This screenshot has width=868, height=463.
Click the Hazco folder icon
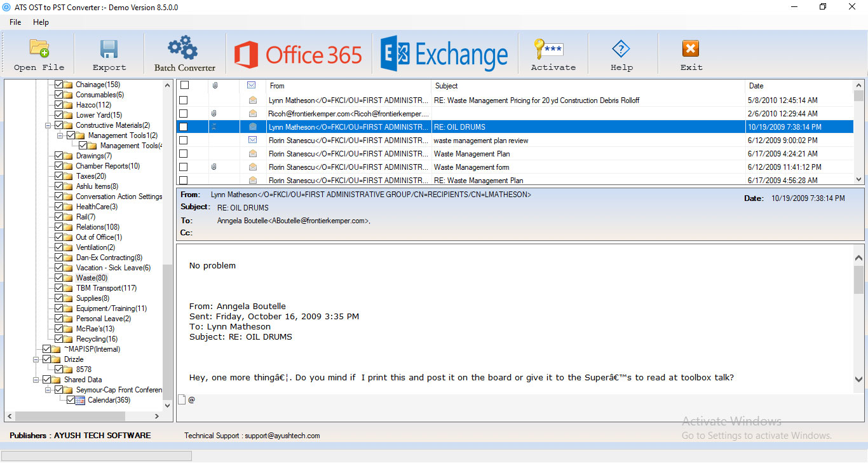point(68,105)
